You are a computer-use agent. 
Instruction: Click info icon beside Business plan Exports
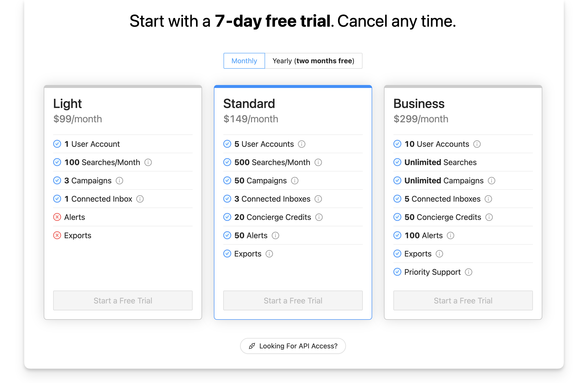point(439,254)
